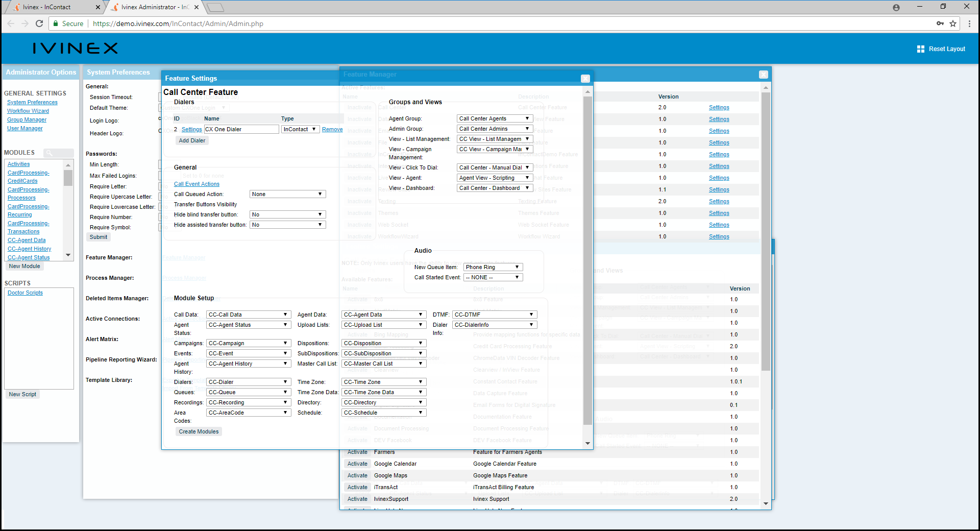Click Feature Settings dialog scrollbar down arrow
Image resolution: width=980 pixels, height=531 pixels.
(587, 443)
